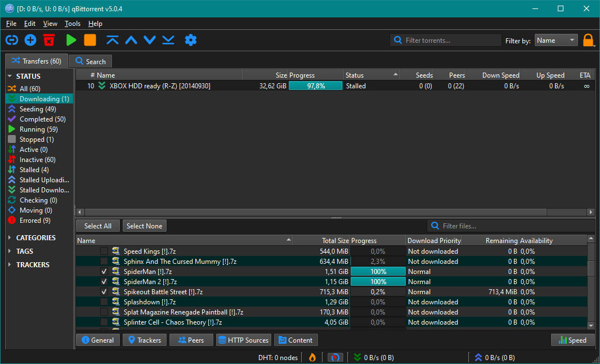This screenshot has height=364, width=600.
Task: Select the Running (59) status filter
Action: [x=39, y=129]
